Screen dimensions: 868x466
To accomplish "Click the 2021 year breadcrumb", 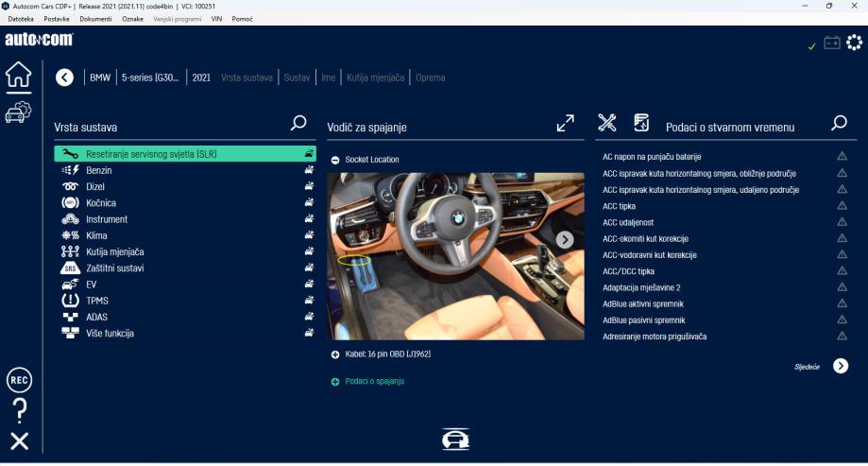I will (201, 78).
